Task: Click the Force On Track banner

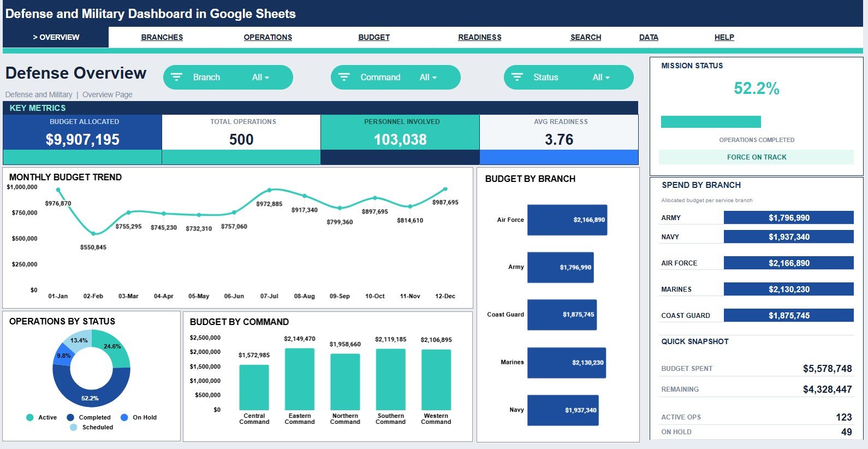Action: click(x=756, y=157)
